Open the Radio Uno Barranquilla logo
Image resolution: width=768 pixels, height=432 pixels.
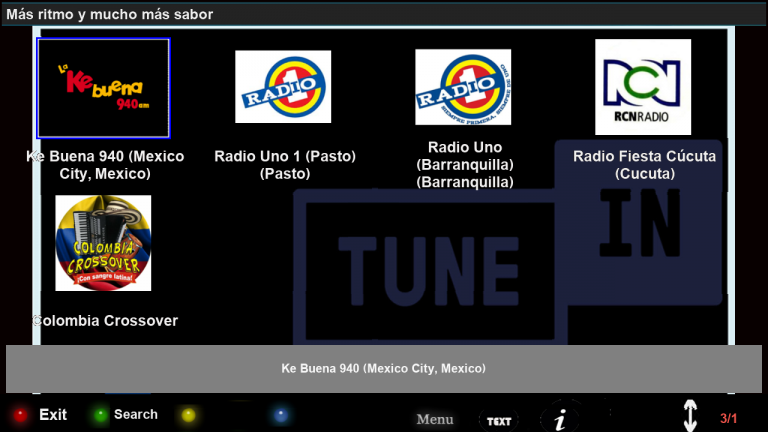463,87
